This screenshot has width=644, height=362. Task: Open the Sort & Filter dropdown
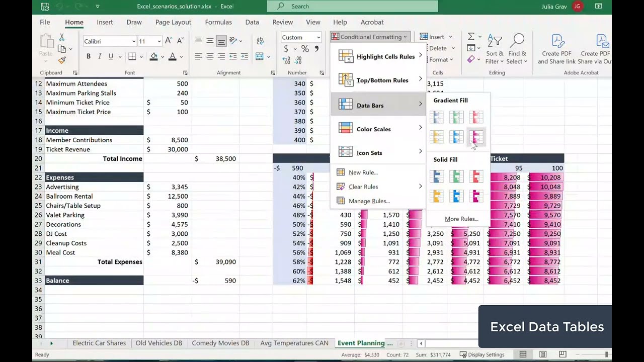(x=495, y=49)
